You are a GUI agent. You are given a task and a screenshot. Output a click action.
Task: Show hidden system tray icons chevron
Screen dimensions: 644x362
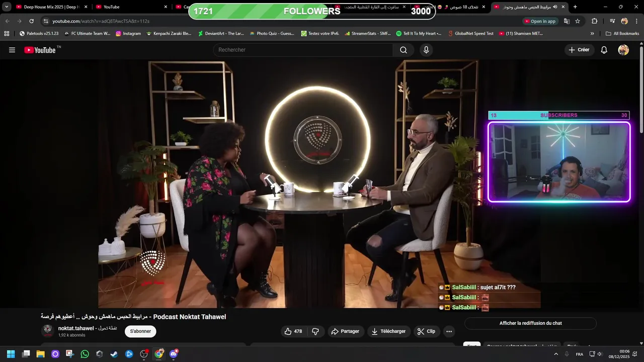pos(556,354)
